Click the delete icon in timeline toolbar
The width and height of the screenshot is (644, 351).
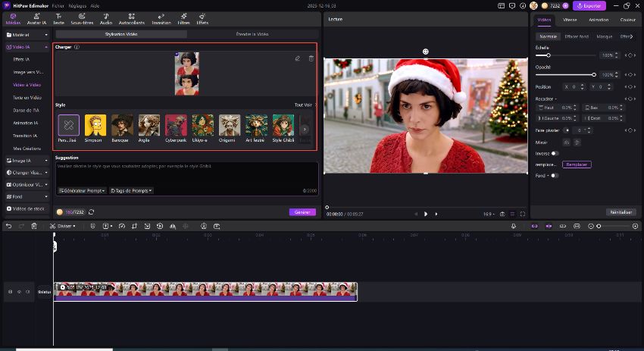coord(34,226)
